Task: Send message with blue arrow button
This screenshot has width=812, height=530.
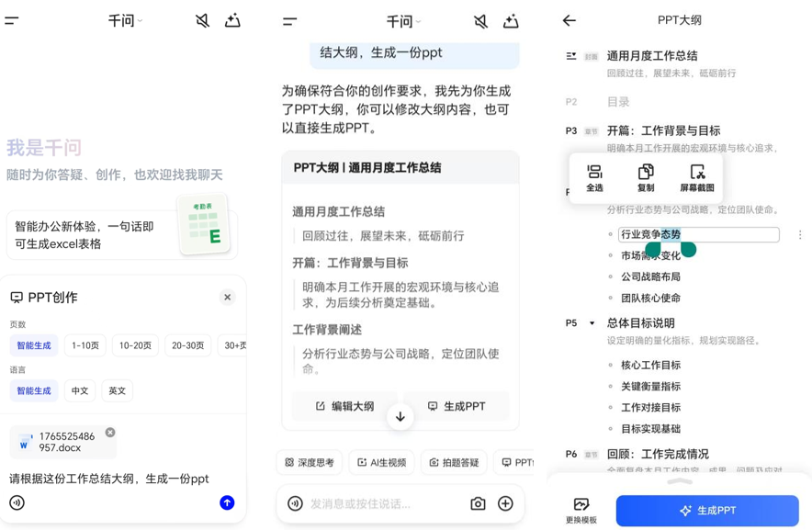Action: 227,502
